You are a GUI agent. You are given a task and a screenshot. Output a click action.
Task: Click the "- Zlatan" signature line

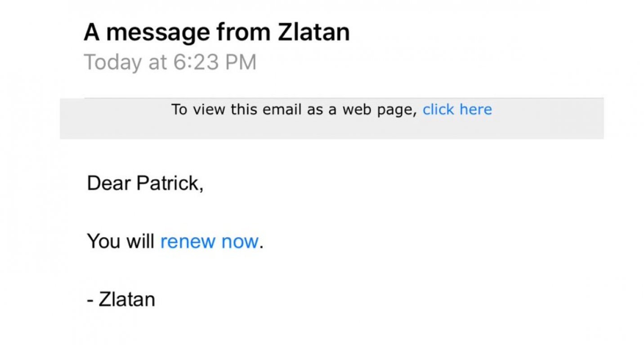coord(121,299)
